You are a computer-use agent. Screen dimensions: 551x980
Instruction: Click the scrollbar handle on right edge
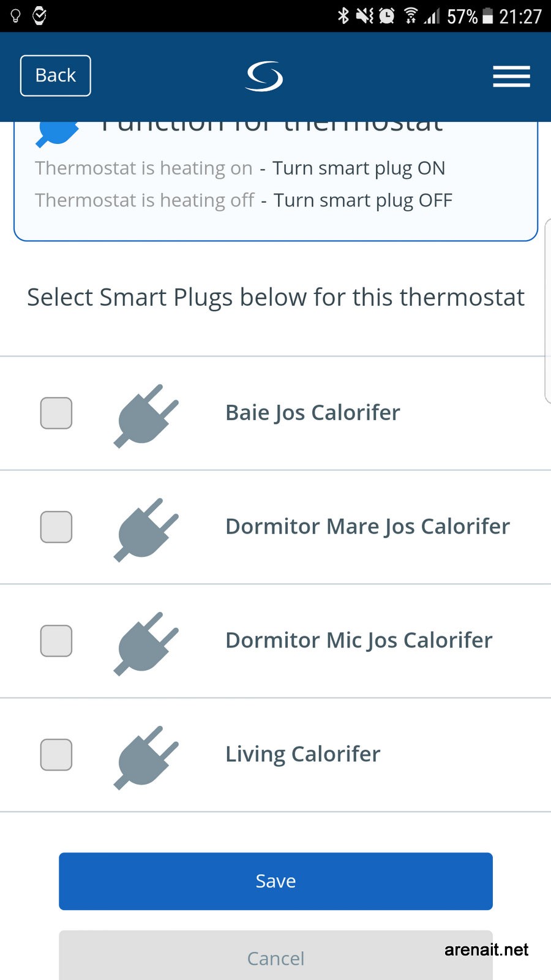click(547, 311)
